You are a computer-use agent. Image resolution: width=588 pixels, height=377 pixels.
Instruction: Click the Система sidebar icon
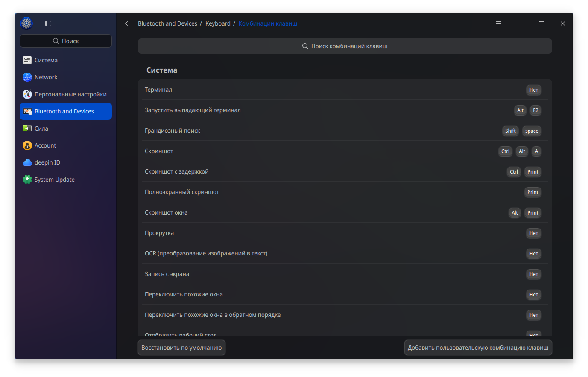[x=27, y=60]
